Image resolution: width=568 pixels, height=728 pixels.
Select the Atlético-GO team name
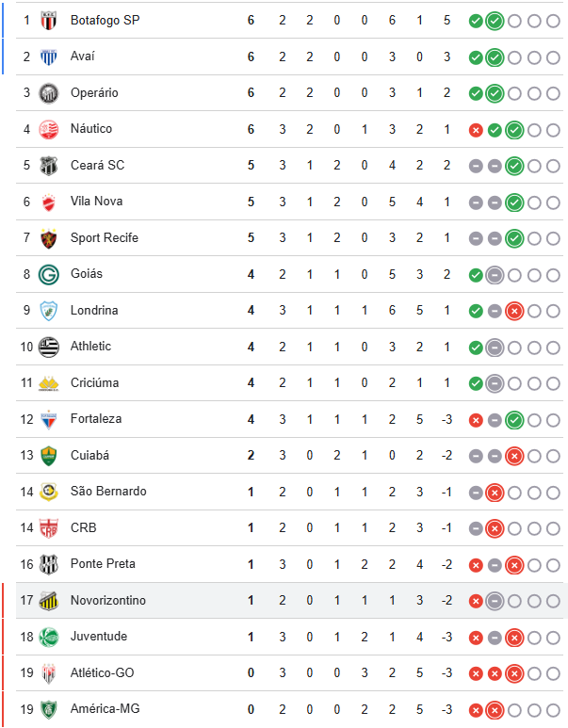[103, 672]
